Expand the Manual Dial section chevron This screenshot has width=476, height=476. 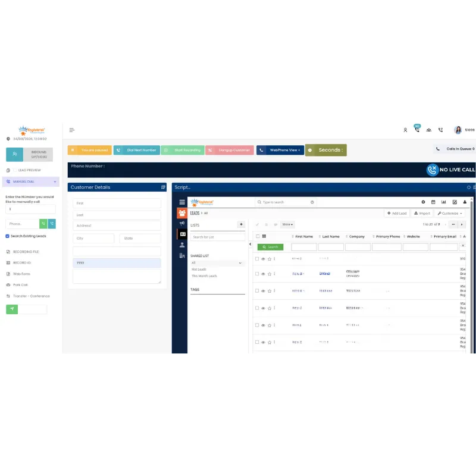55,181
